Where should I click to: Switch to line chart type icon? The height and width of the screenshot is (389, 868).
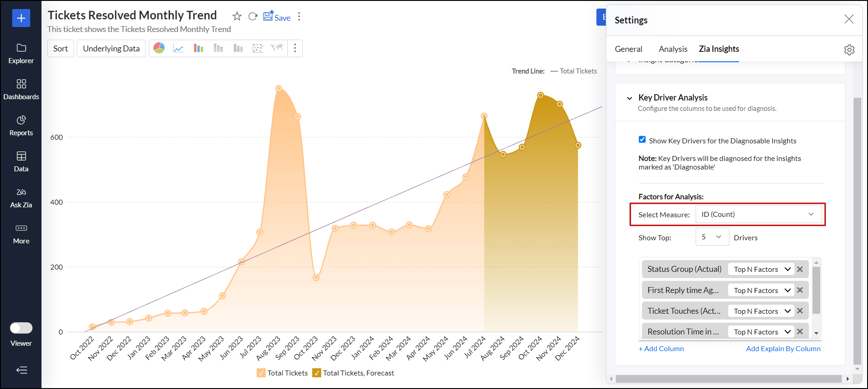(x=179, y=48)
